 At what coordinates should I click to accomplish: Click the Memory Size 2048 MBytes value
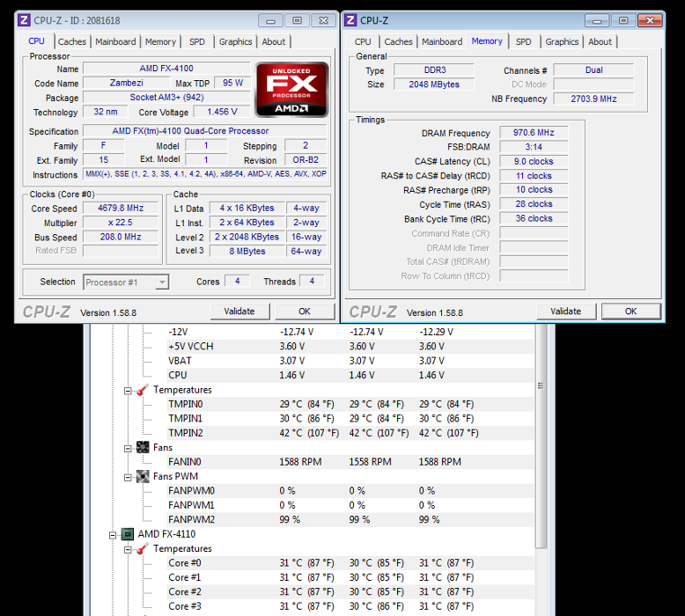pyautogui.click(x=434, y=84)
